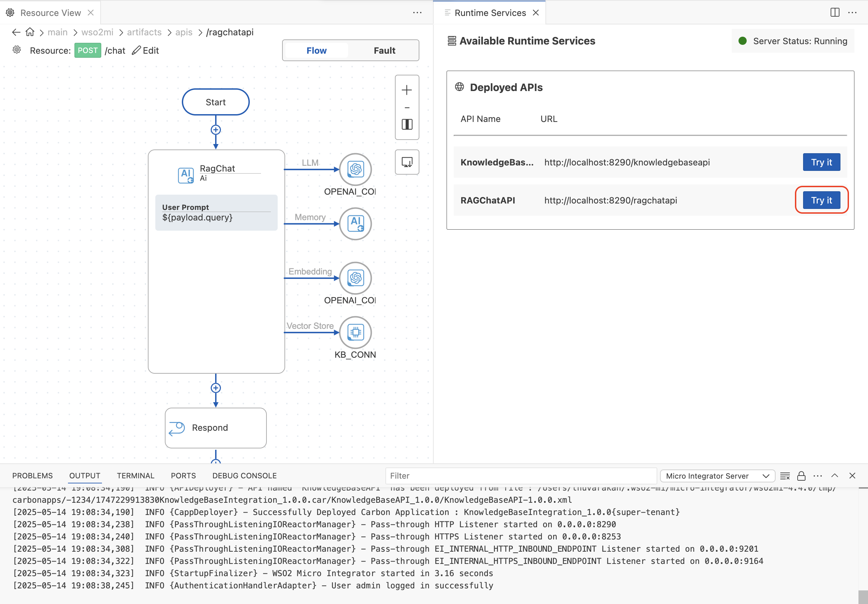
Task: Click the POST method badge
Action: [x=87, y=50]
